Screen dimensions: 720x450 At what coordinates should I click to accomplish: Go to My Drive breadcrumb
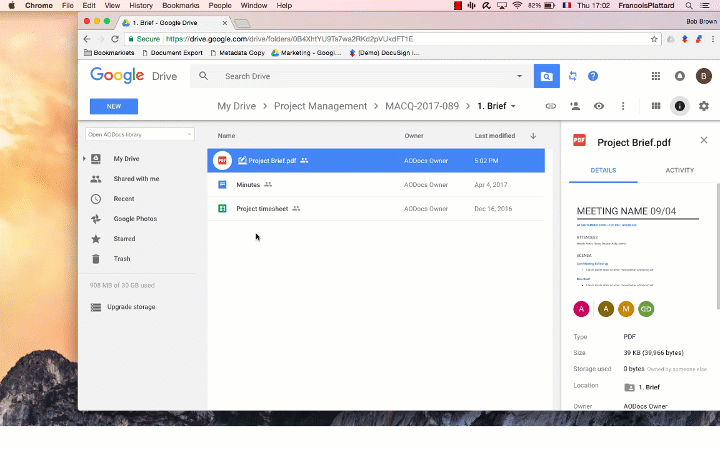coord(236,106)
